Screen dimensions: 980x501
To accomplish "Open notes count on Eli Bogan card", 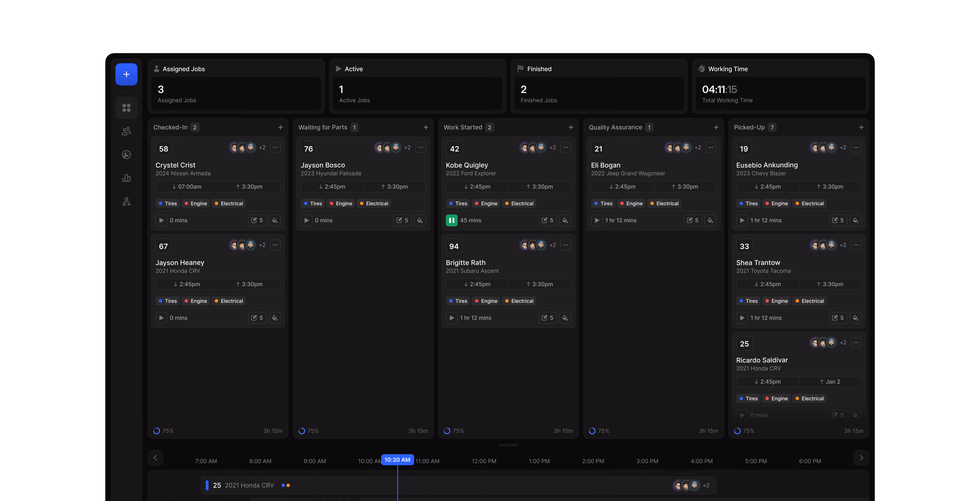I will [x=693, y=220].
